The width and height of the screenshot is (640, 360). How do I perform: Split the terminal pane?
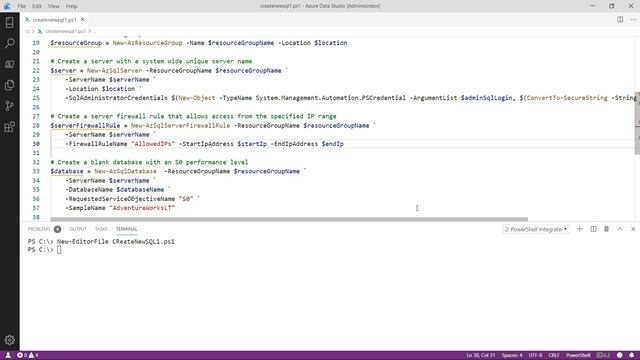pyautogui.click(x=593, y=229)
